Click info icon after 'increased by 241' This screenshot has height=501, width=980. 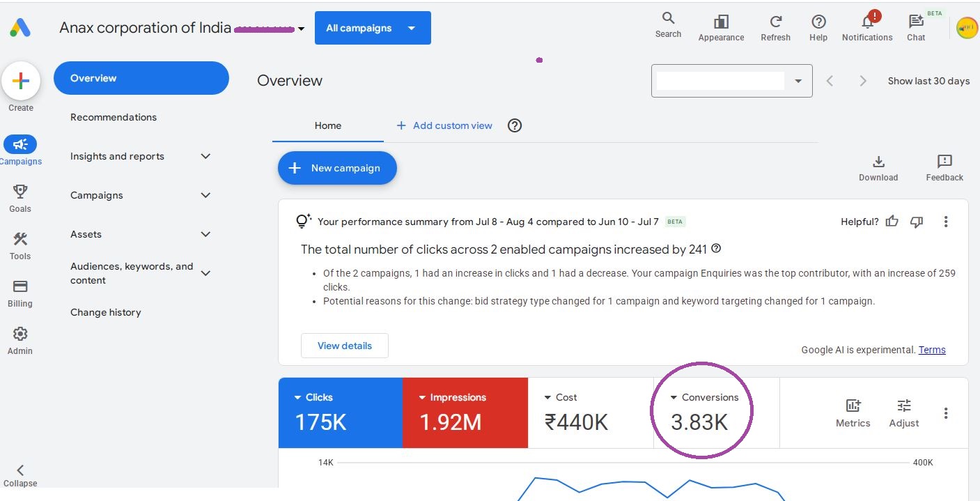click(x=716, y=249)
